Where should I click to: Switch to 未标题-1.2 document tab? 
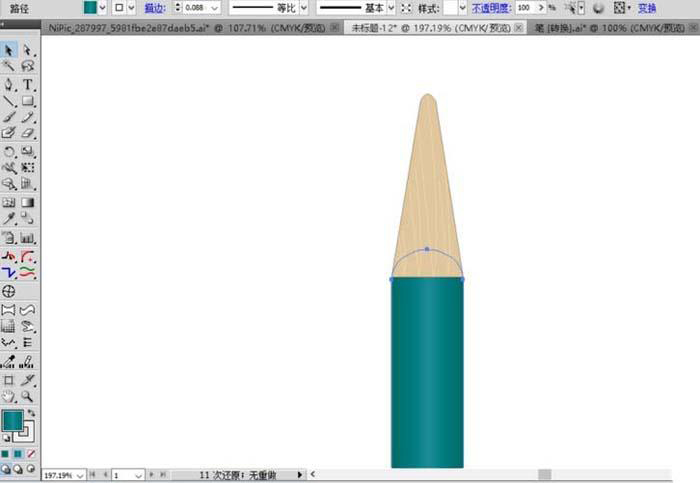pyautogui.click(x=431, y=28)
